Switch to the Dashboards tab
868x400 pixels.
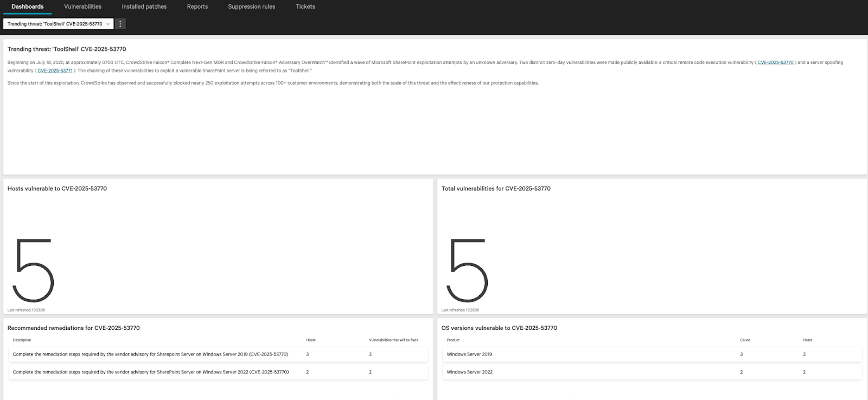click(27, 7)
